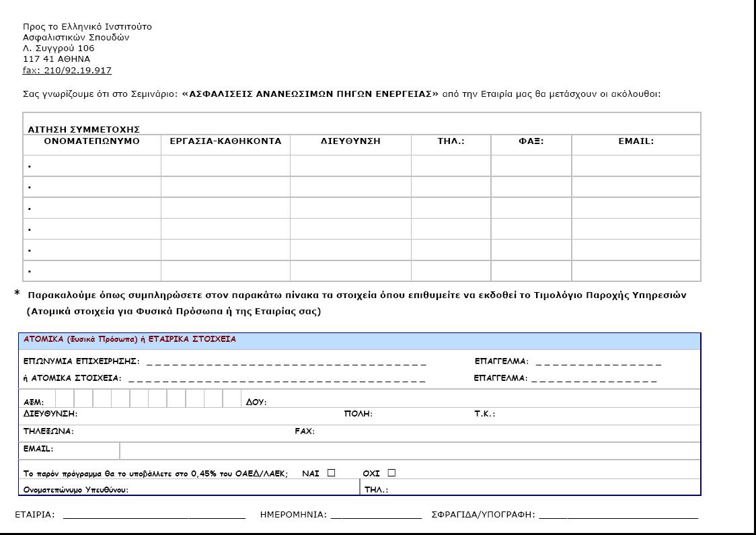Click the ΤΗΛΕΦΩΝΑ field
Screen dimensions: 756x535
click(182, 431)
